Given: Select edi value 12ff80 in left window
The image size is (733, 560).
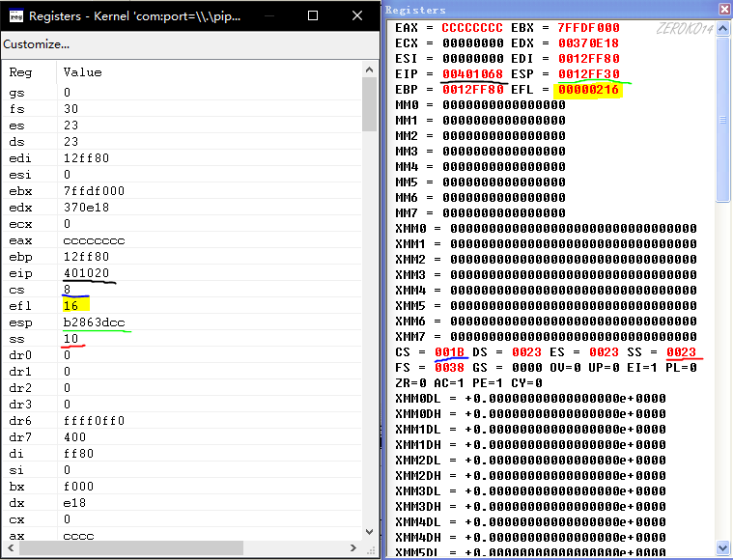Looking at the screenshot, I should [87, 158].
